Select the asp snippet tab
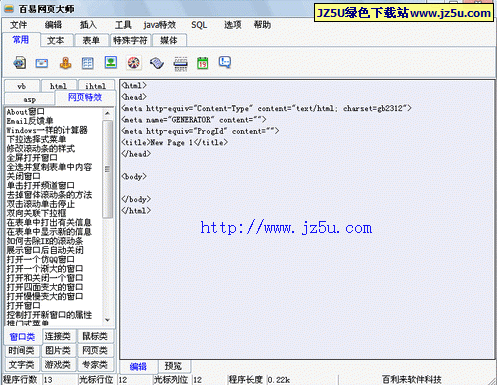497x385 pixels. point(29,99)
